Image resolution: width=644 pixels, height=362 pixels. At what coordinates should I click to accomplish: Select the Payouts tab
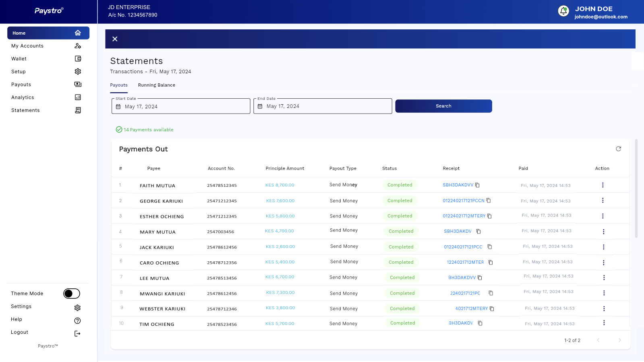119,85
